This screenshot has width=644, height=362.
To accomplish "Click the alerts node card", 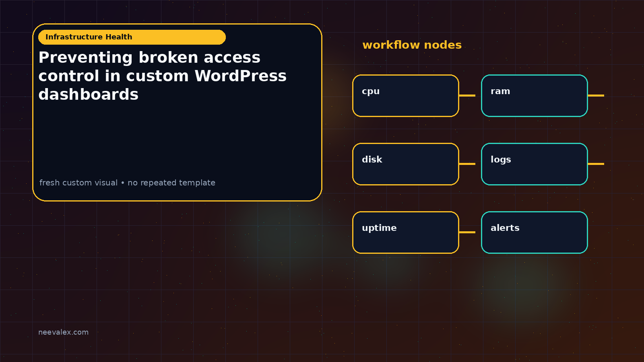I will click(535, 232).
